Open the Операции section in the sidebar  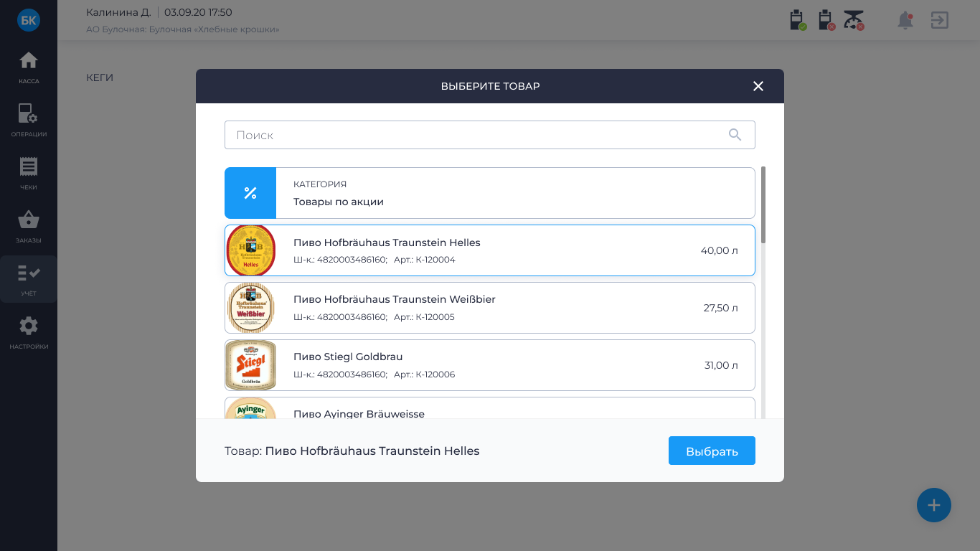[29, 121]
